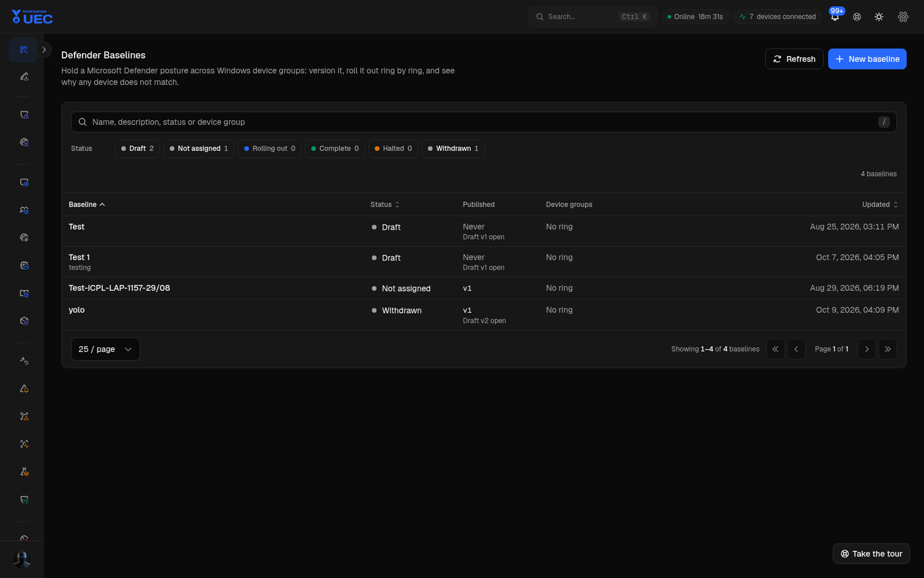
Task: Jump to the last page of baselines
Action: coord(888,349)
